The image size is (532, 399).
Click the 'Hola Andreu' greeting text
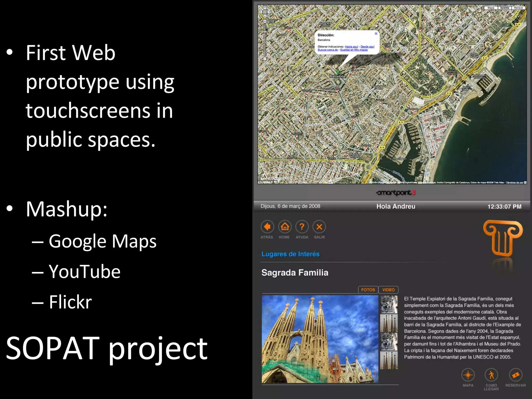coord(396,207)
